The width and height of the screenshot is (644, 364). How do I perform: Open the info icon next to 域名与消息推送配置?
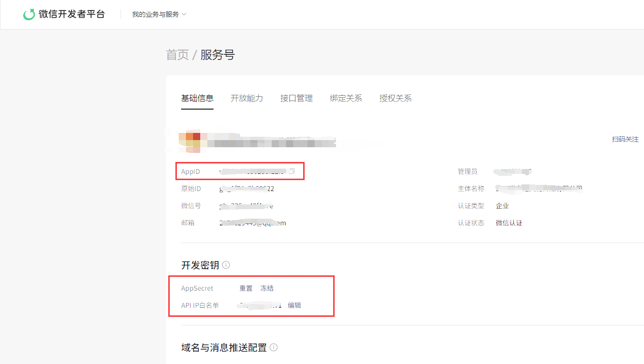[274, 347]
